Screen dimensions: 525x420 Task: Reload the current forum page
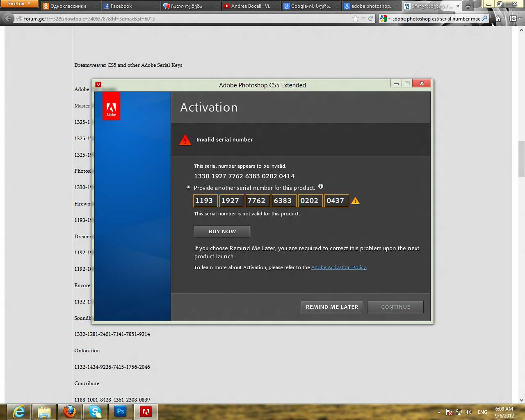(371, 18)
